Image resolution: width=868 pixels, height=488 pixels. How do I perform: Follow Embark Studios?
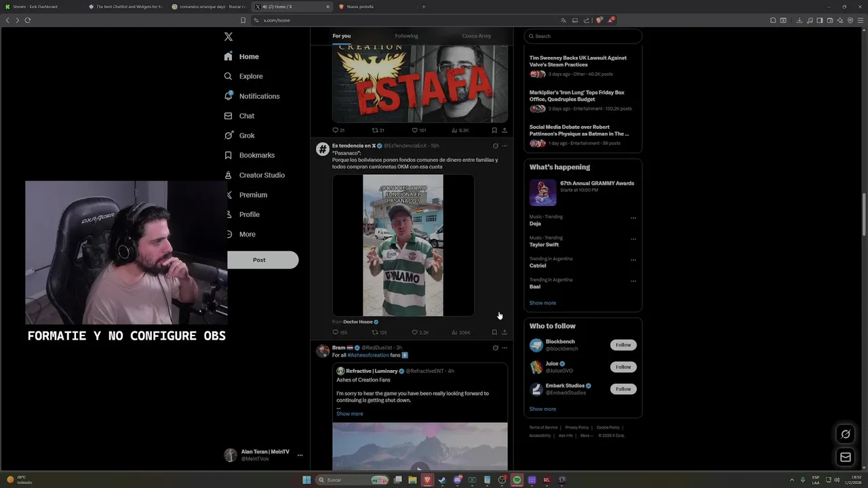coord(623,389)
